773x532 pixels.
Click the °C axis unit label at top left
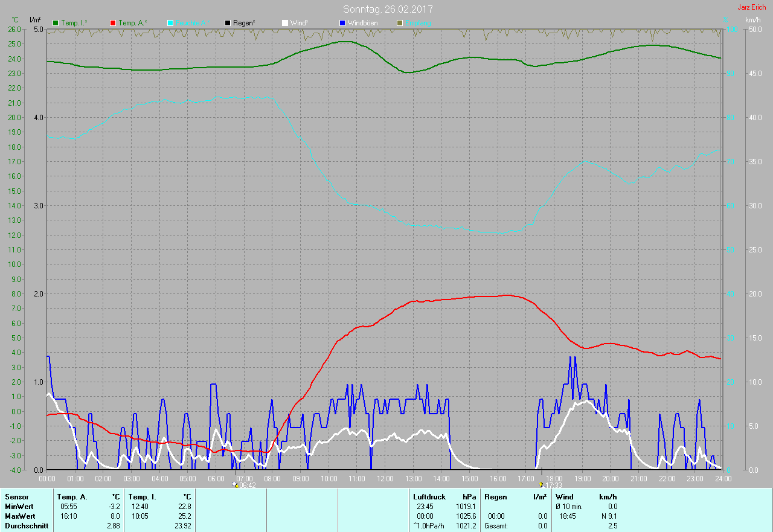click(x=15, y=20)
